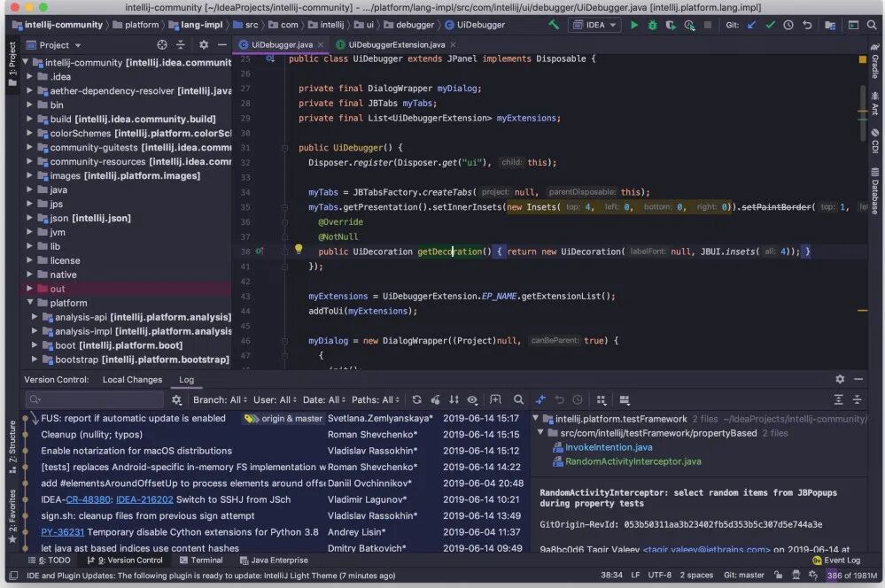The image size is (885, 588).
Task: Open the Terminal tool window
Action: (201, 561)
